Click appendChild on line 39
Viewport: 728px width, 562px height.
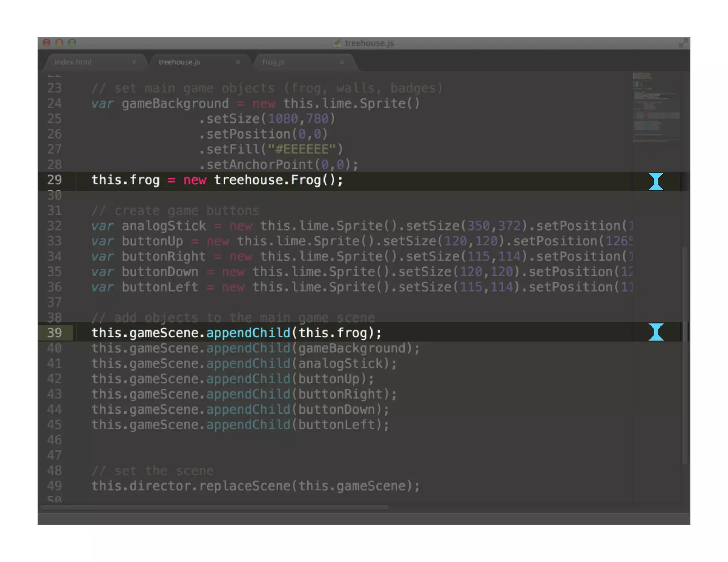pos(248,333)
